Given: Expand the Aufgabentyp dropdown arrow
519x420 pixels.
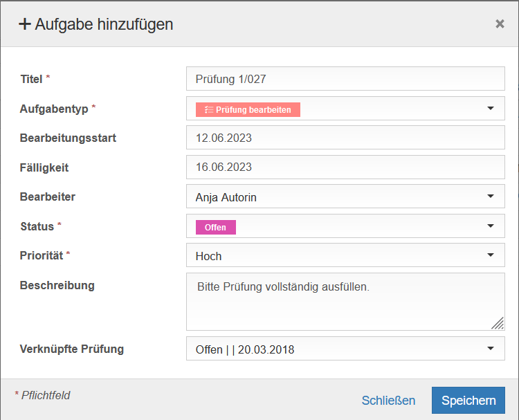Looking at the screenshot, I should [491, 108].
